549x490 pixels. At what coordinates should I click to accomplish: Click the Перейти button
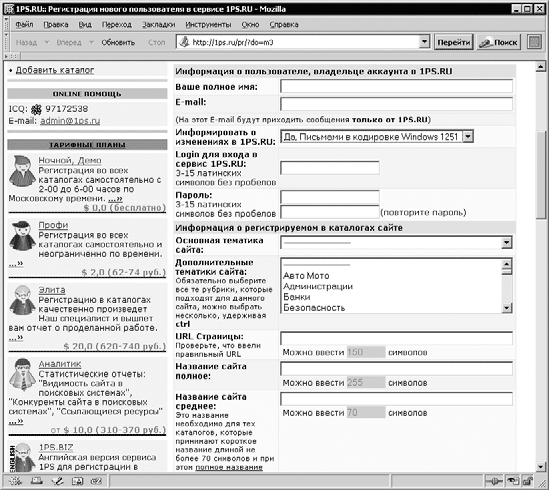pos(454,42)
